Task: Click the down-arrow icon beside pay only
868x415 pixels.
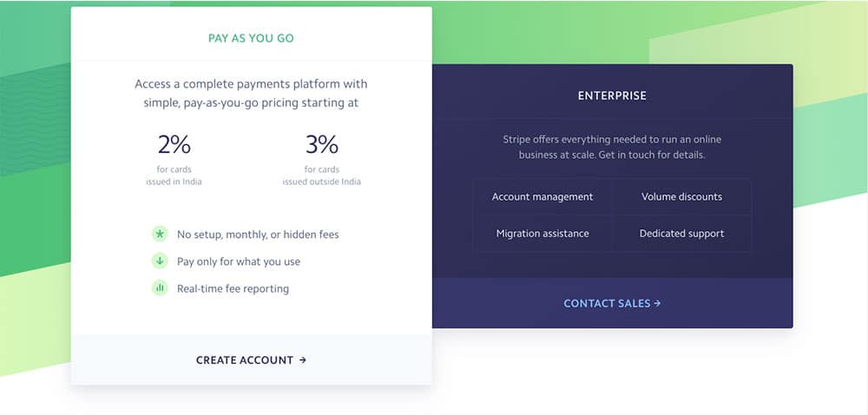Action: click(x=160, y=261)
